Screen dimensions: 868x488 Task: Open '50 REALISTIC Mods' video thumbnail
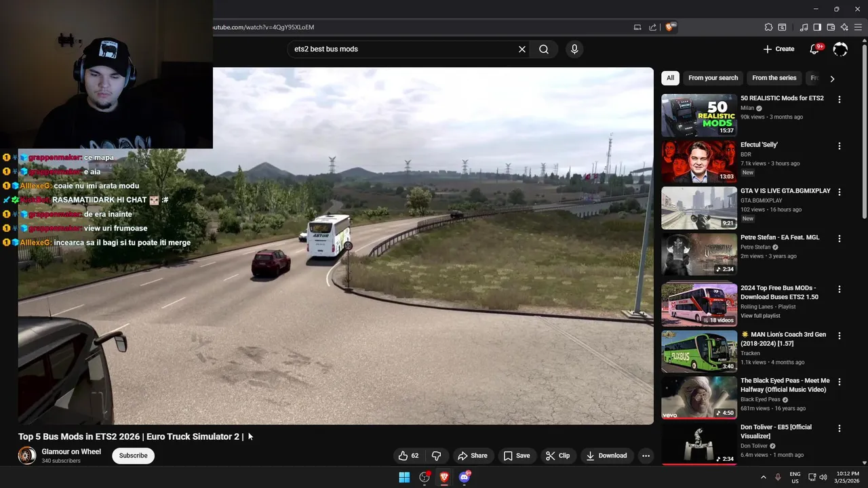pos(699,115)
